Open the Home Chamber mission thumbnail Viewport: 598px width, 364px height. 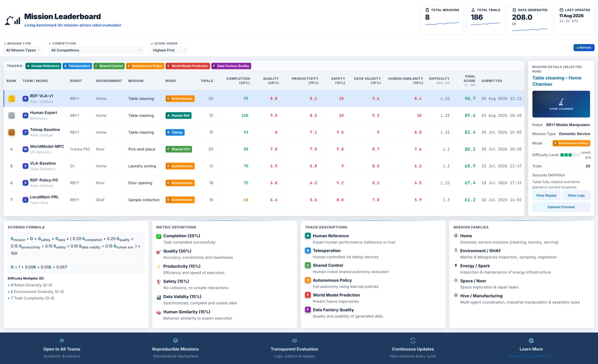point(561,104)
